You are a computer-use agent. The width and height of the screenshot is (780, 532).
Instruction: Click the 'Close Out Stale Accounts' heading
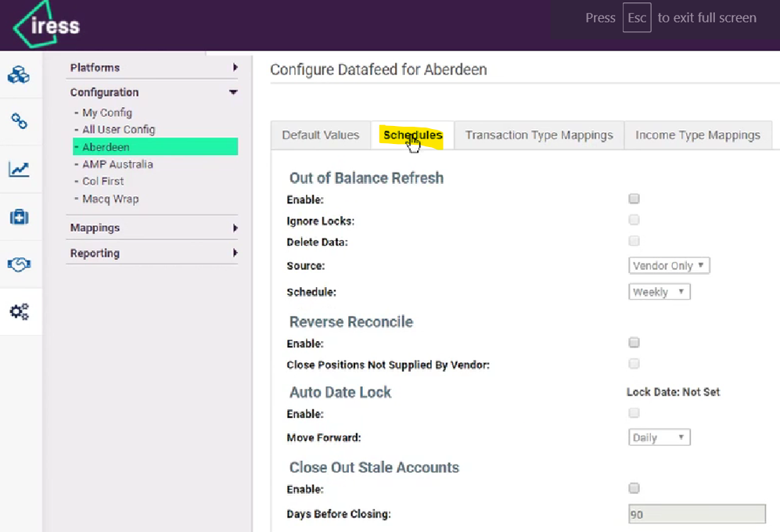coord(374,467)
